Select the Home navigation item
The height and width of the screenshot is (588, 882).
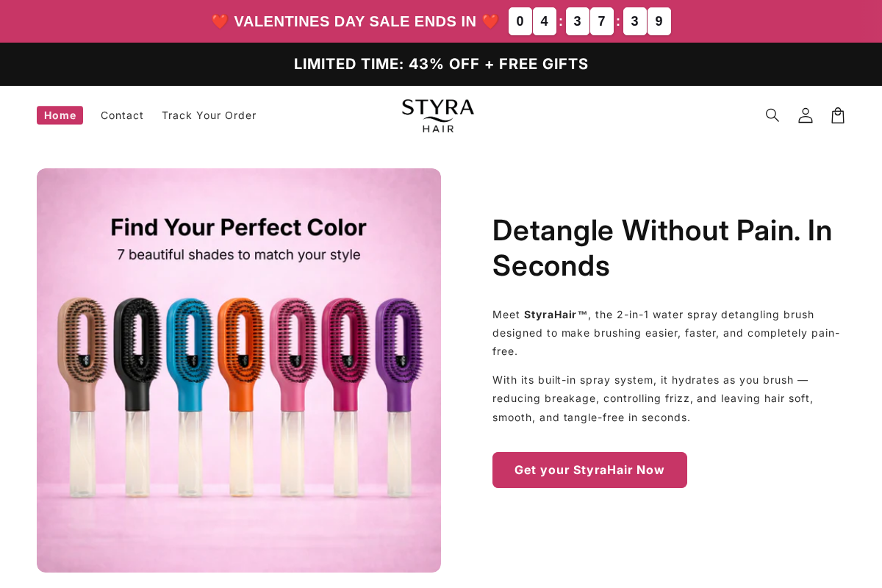[x=60, y=115]
